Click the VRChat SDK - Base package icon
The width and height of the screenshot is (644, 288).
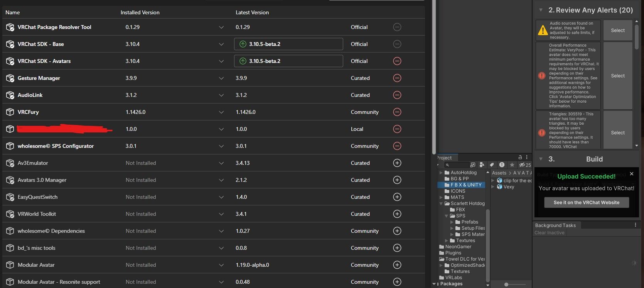10,44
